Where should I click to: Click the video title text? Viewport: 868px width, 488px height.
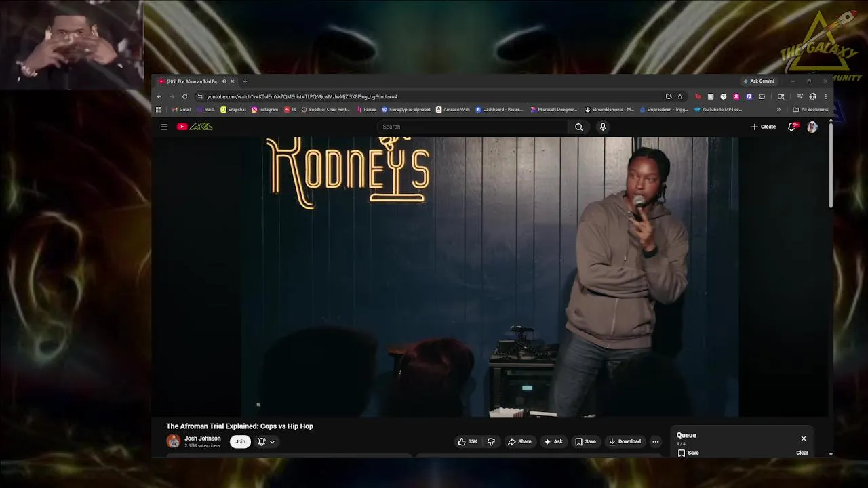239,426
